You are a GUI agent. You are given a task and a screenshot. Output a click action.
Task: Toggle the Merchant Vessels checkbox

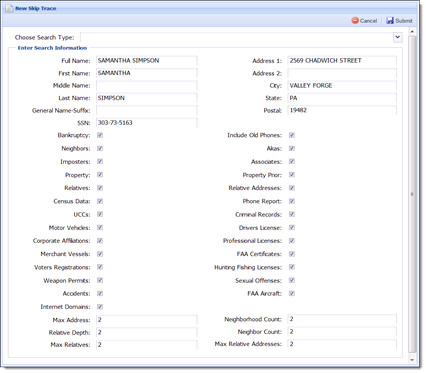100,254
